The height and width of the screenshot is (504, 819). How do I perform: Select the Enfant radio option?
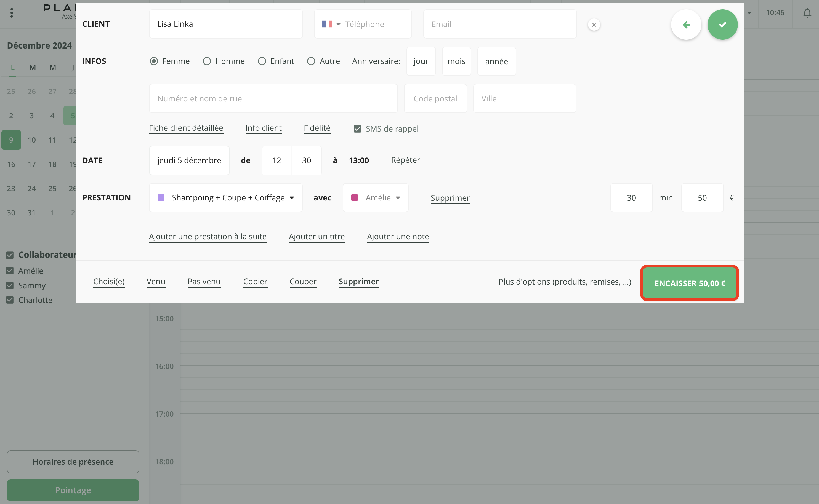coord(262,61)
